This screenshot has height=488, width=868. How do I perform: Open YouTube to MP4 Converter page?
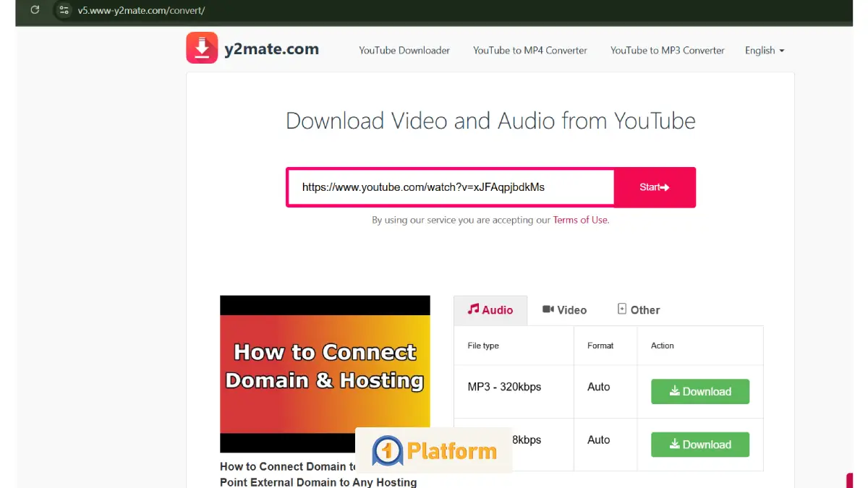529,51
